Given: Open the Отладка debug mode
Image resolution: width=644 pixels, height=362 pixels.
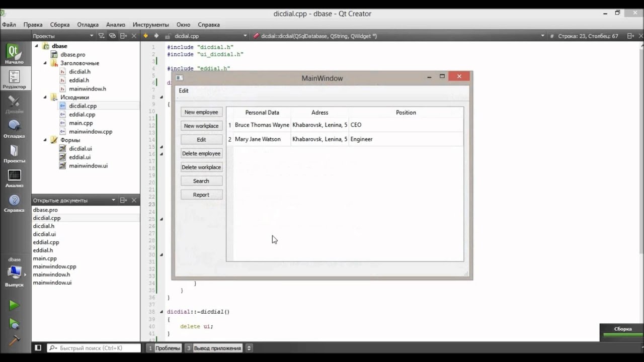Looking at the screenshot, I should (14, 128).
